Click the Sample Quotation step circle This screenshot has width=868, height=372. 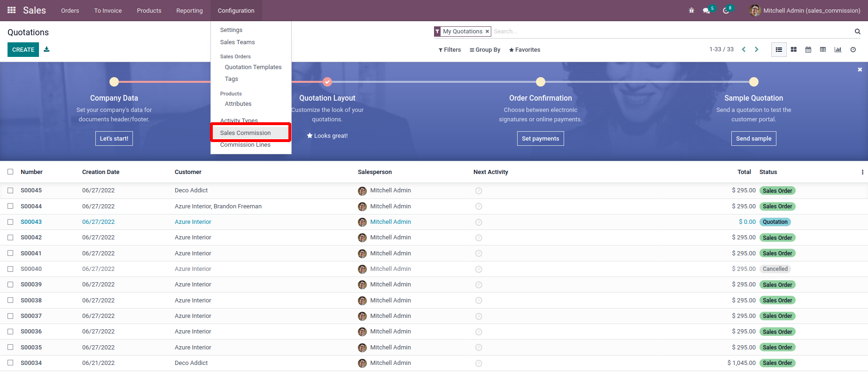(754, 82)
